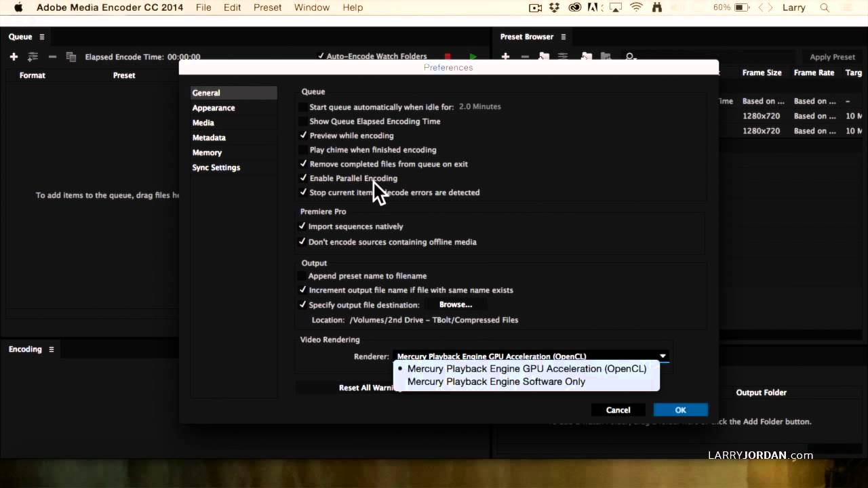Export presets folder icon in Preset Browser
868x488 pixels.
pyautogui.click(x=606, y=57)
